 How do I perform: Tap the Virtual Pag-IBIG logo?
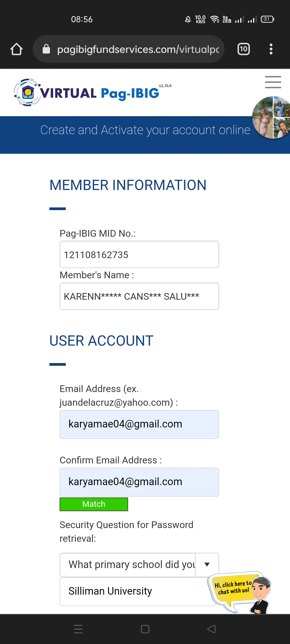coord(86,93)
